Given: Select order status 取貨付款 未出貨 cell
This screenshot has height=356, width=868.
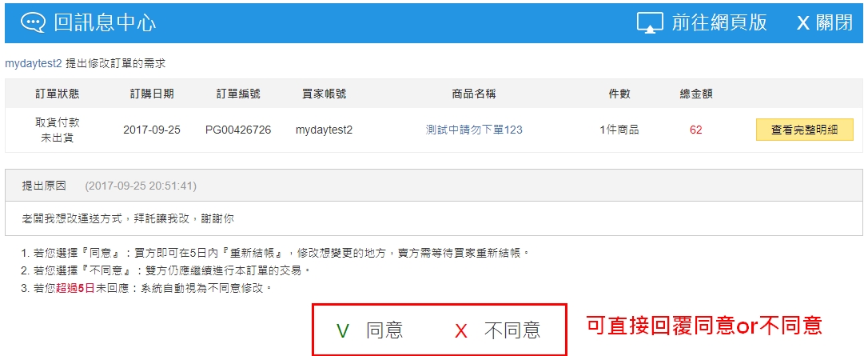Looking at the screenshot, I should [57, 130].
